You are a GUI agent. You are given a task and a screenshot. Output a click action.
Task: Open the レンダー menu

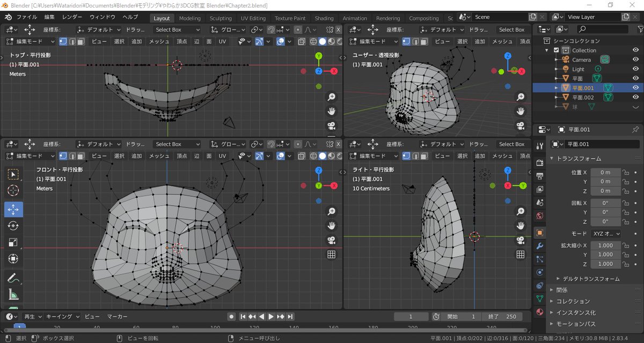pyautogui.click(x=72, y=17)
